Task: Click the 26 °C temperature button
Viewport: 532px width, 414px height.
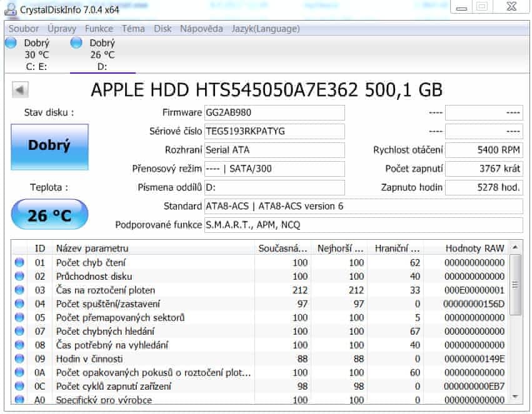Action: pos(49,215)
